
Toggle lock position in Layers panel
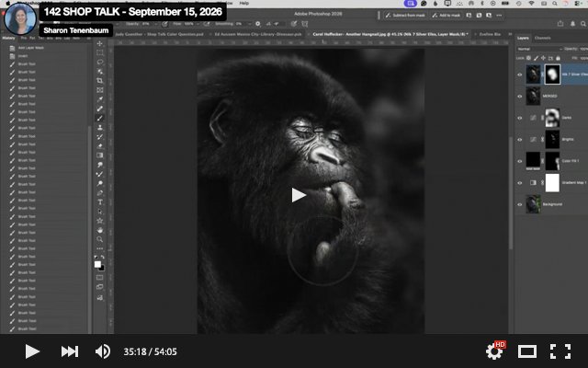[x=543, y=58]
